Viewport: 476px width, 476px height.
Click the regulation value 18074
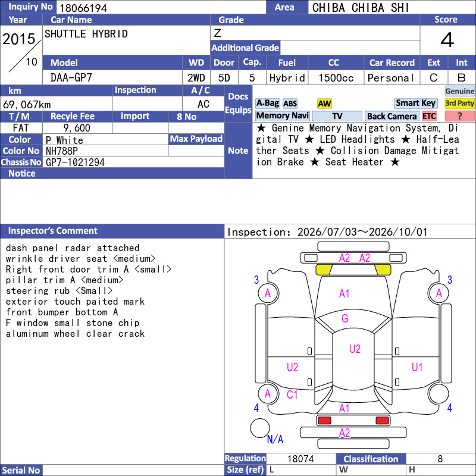click(x=300, y=459)
